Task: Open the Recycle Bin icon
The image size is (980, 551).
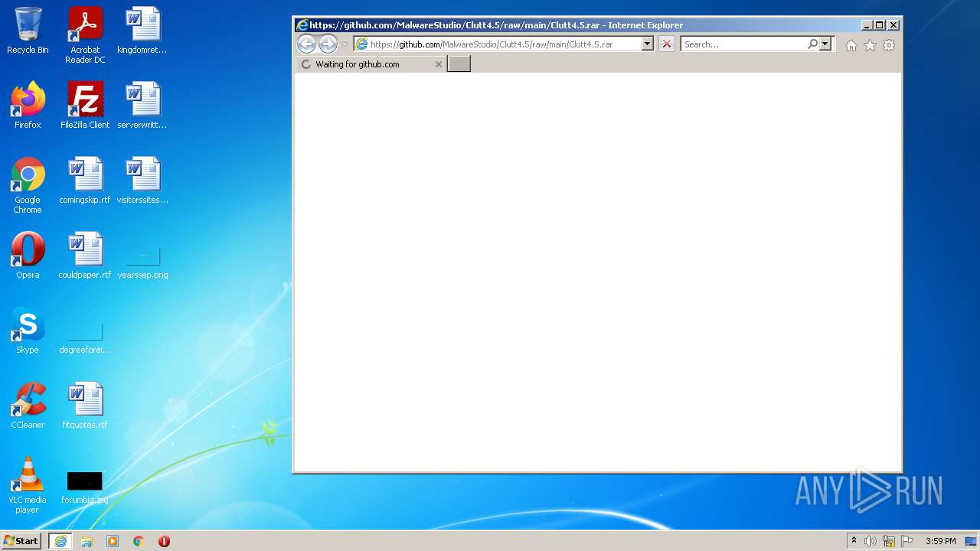Action: point(28,31)
